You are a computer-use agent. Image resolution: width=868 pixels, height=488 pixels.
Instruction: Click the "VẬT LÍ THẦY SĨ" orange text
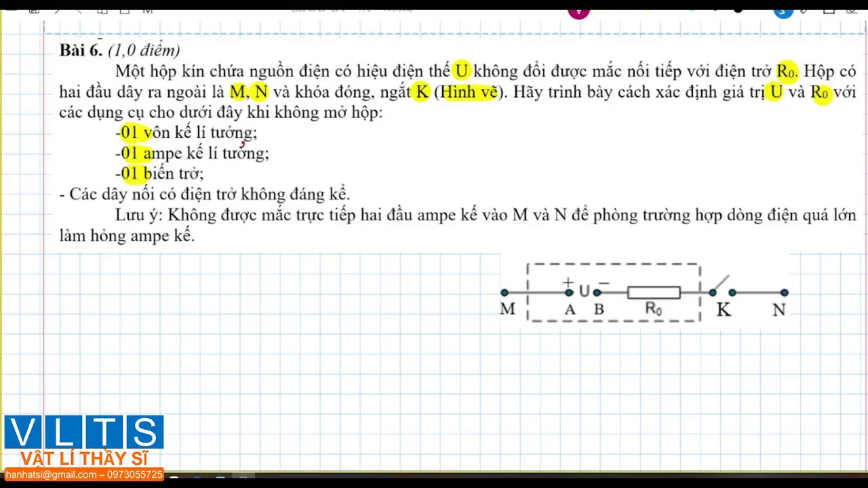pyautogui.click(x=83, y=459)
